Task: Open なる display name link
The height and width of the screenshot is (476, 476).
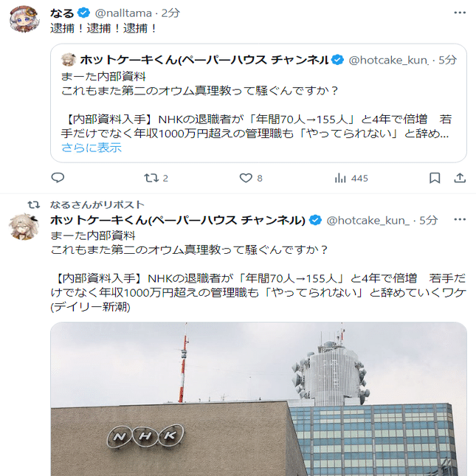Action: [x=62, y=13]
